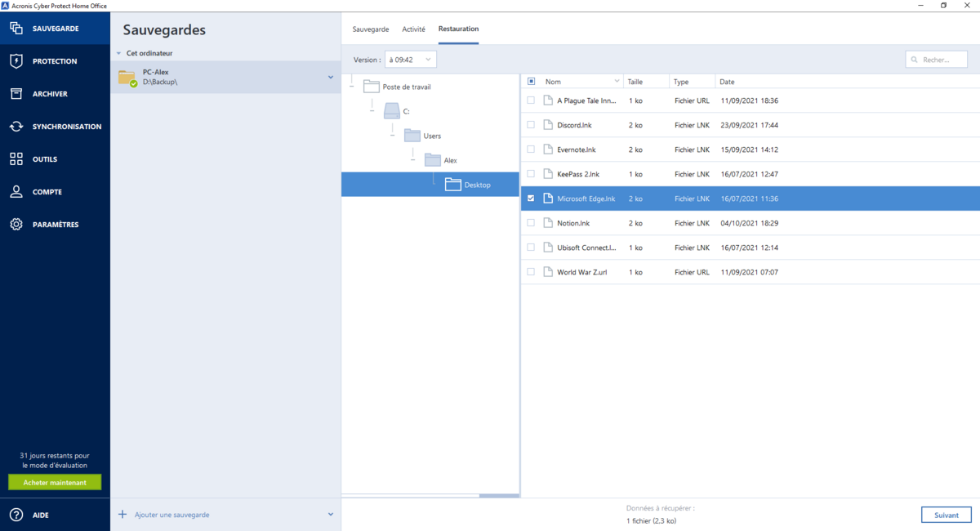The image size is (980, 531).
Task: Select the World War Z.url file name
Action: 581,272
